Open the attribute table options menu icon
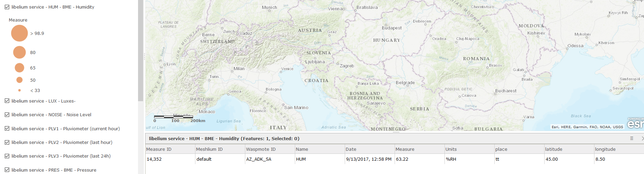 [632, 138]
